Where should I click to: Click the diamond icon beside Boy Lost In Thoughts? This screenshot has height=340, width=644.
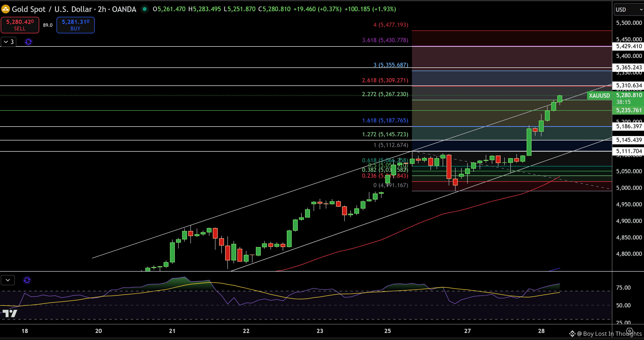[572, 334]
